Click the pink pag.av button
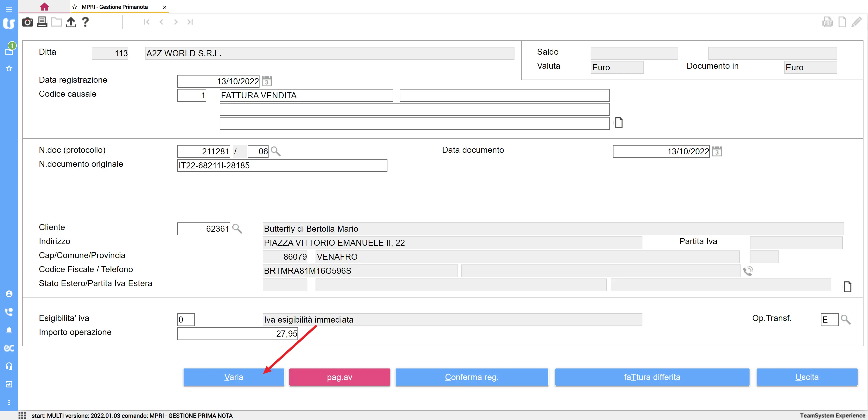The image size is (868, 420). 339,377
